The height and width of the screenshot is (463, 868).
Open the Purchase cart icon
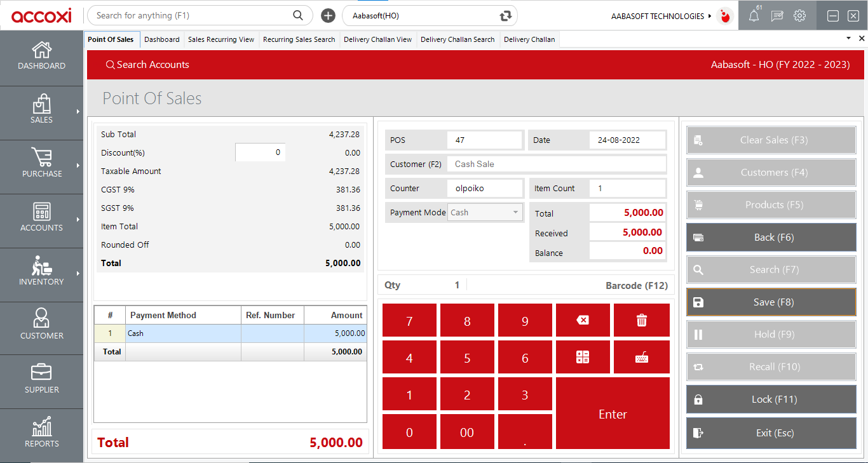tap(42, 158)
